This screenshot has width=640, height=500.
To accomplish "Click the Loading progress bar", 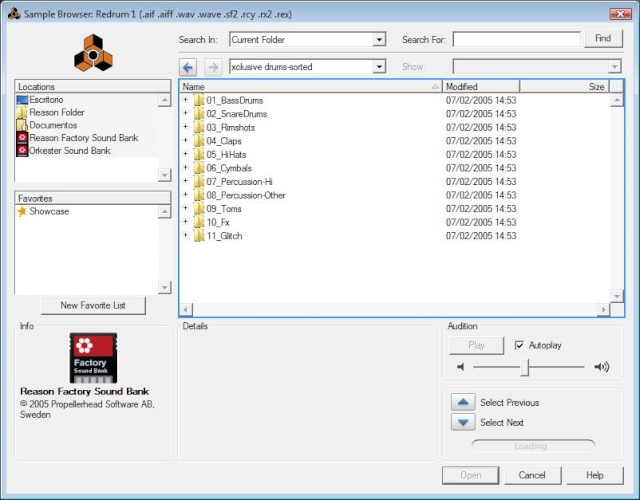I will 533,446.
